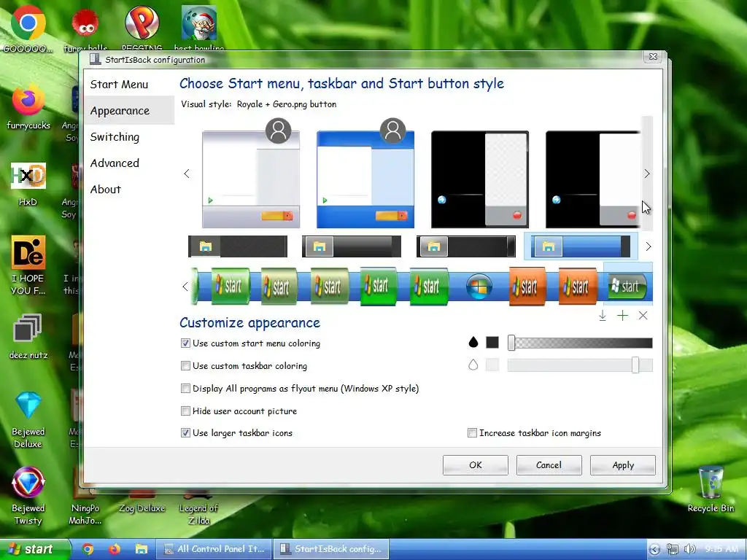The height and width of the screenshot is (560, 747).
Task: Open the Advanced settings page
Action: click(x=115, y=163)
